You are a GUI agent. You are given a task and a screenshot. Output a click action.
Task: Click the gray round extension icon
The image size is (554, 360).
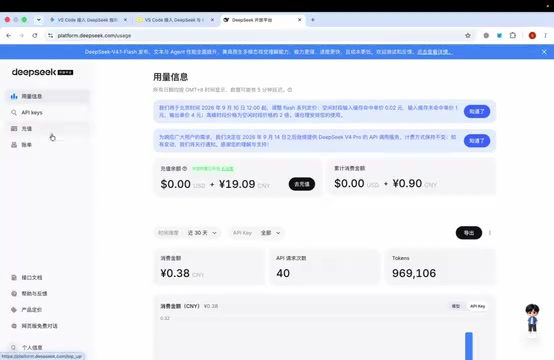pyautogui.click(x=486, y=35)
